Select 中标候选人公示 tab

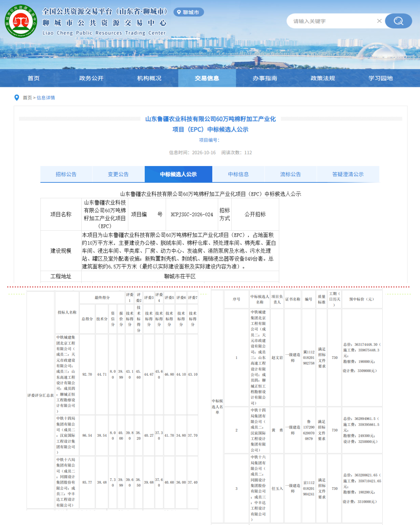tap(178, 174)
